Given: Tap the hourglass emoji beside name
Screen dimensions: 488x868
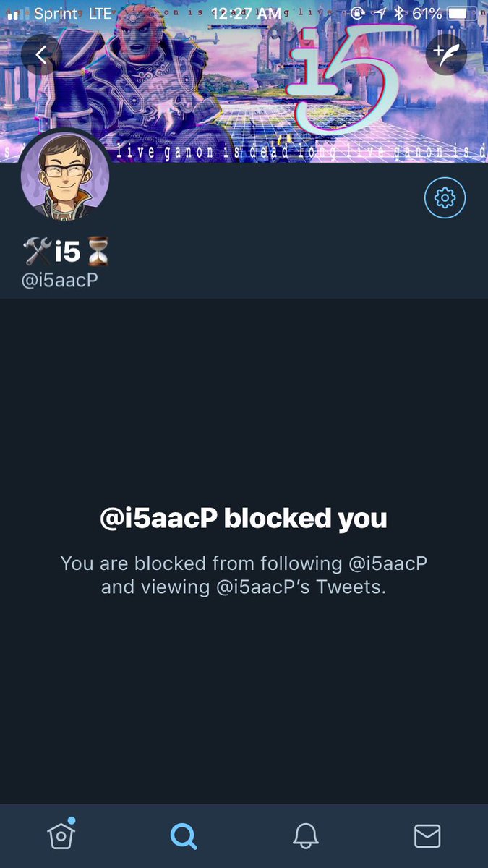Looking at the screenshot, I should point(98,252).
